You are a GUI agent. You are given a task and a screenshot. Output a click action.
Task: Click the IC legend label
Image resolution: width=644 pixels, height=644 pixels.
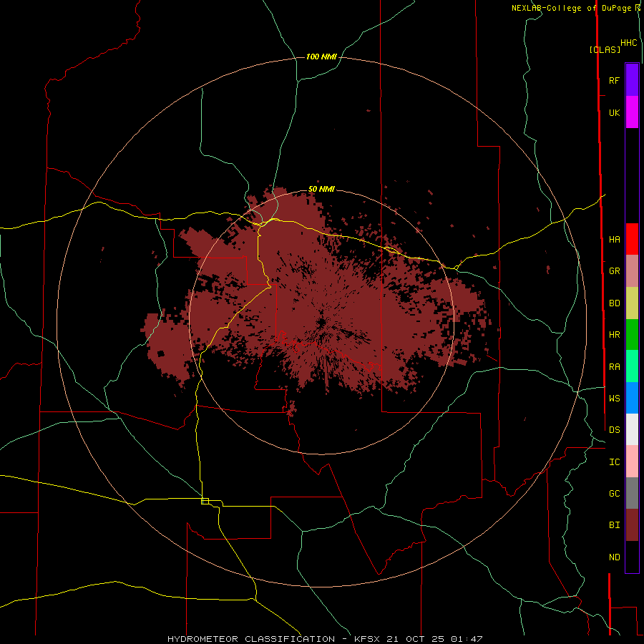(614, 462)
